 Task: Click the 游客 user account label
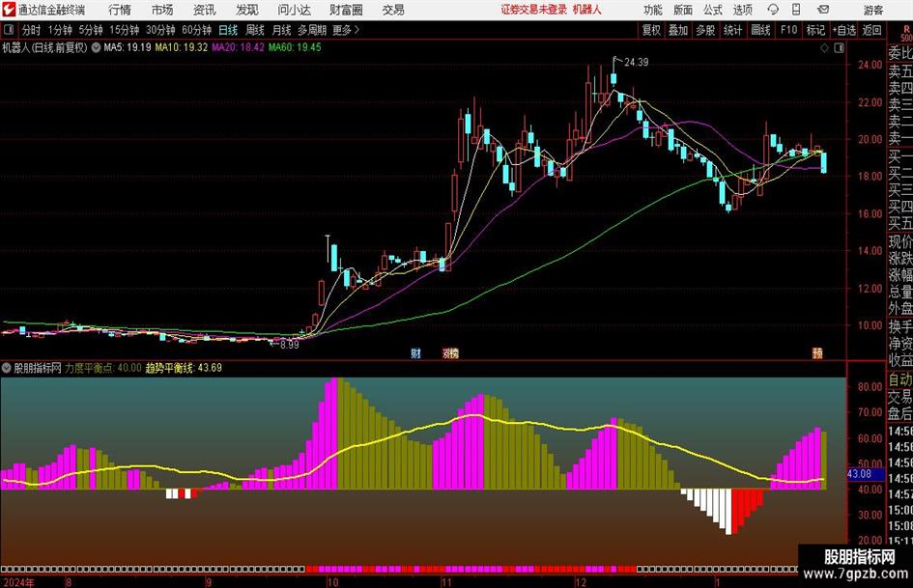[x=873, y=10]
